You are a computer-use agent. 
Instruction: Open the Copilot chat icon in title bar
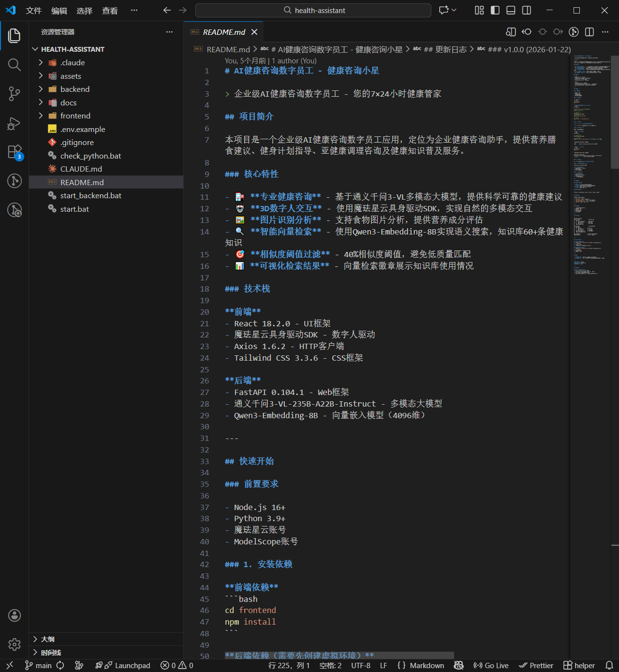tap(443, 10)
